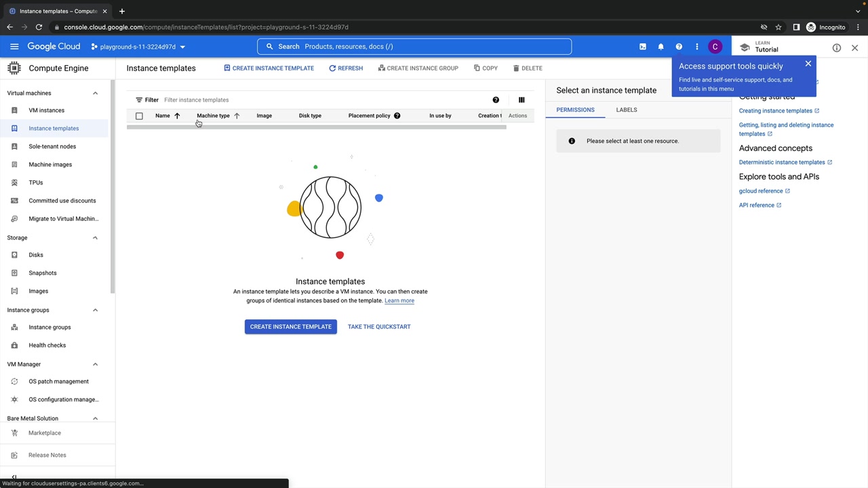868x488 pixels.
Task: Open the Learn more link
Action: (399, 301)
